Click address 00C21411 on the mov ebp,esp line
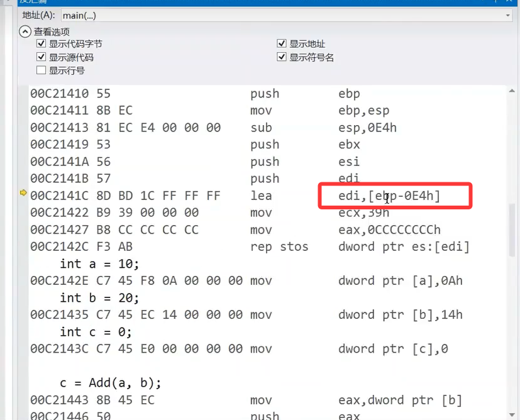Screen dimensions: 520x420 point(60,111)
